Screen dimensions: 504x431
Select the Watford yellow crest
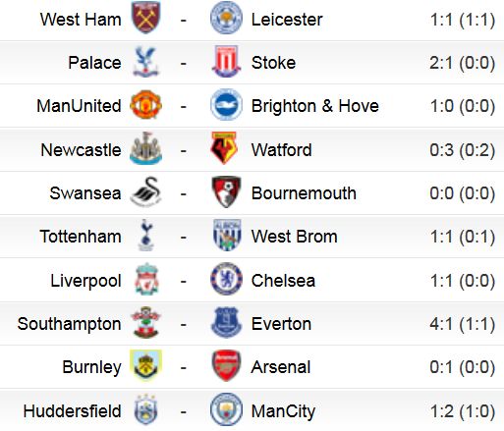point(224,148)
